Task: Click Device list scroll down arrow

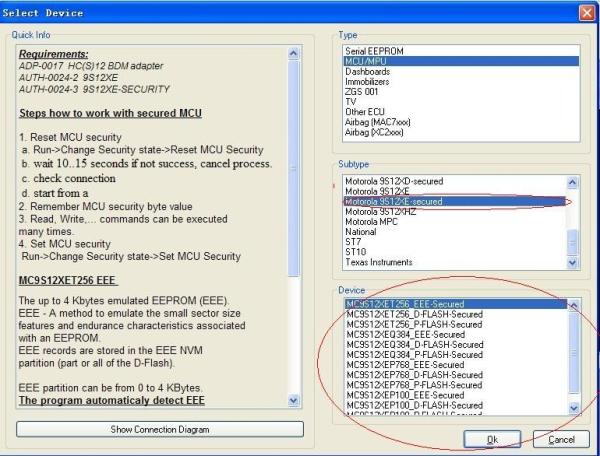Action: (574, 408)
